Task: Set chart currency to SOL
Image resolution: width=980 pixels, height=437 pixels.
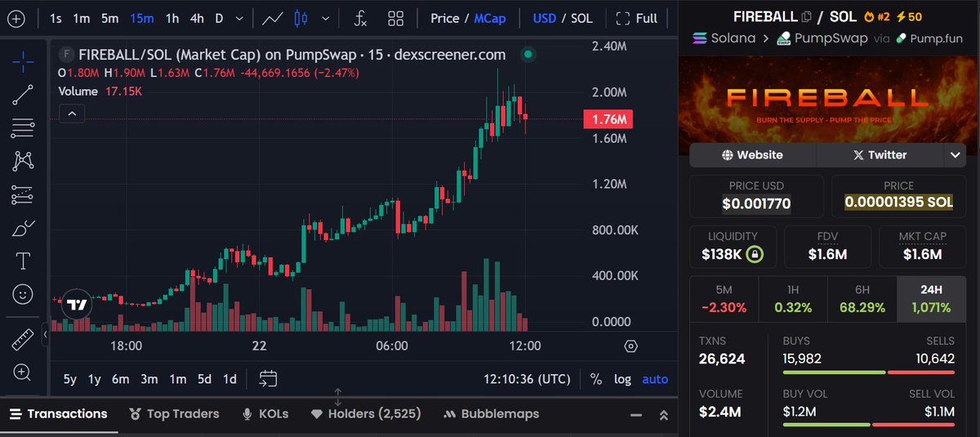Action: coord(581,18)
